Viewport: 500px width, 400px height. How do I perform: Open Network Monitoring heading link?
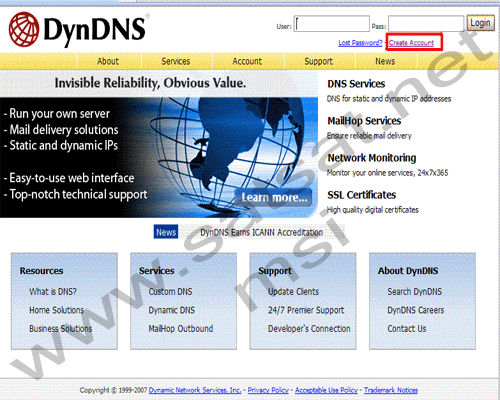point(372,158)
